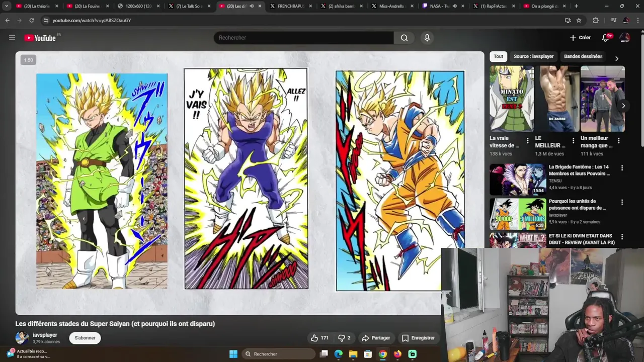
Task: Open iavsplayer channel name link
Action: tap(45, 335)
